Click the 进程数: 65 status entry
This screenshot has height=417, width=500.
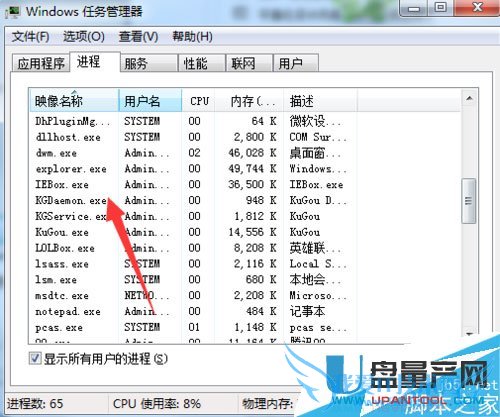pos(35,404)
